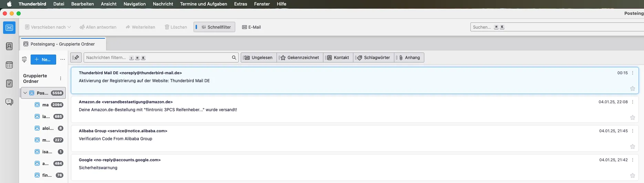Screen dimensions: 644x183
Task: Open the Hilfe menu
Action: (282, 4)
